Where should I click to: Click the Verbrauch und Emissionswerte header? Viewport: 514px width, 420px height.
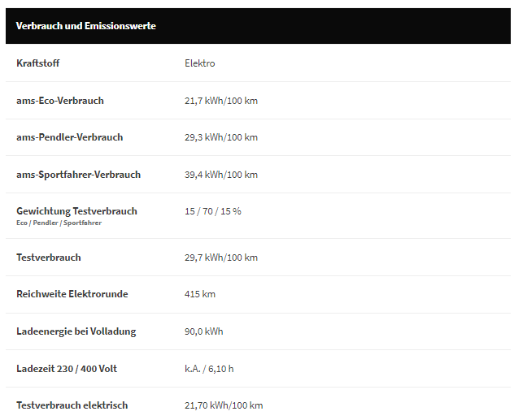click(85, 26)
